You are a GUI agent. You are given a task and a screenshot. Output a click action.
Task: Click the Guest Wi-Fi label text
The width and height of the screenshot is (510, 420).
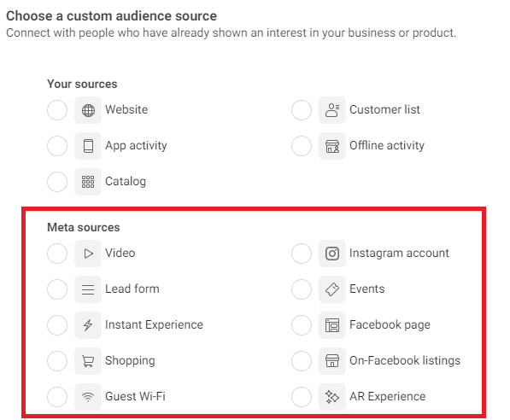(x=135, y=396)
